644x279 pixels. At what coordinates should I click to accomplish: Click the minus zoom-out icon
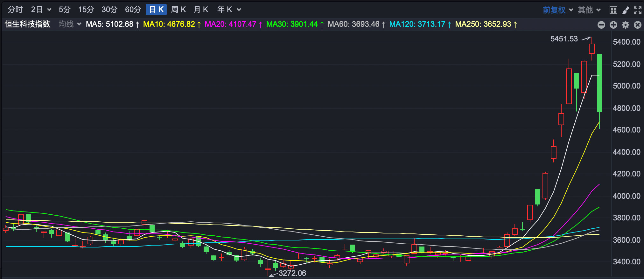(601, 25)
